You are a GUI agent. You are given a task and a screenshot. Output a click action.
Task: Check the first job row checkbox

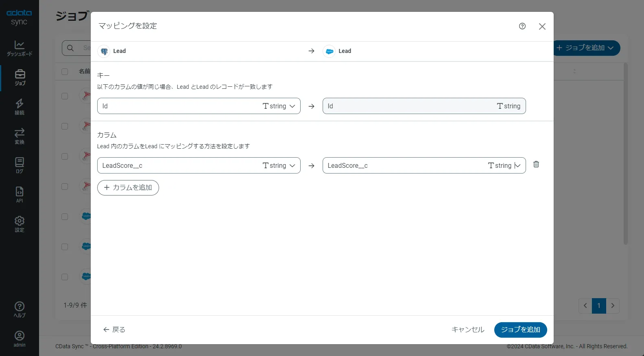pos(65,96)
